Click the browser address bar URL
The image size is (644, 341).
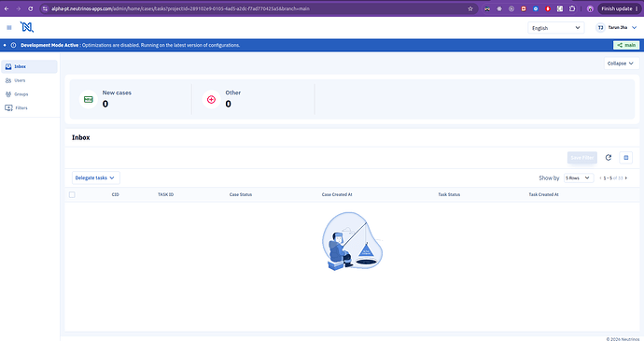coord(180,8)
